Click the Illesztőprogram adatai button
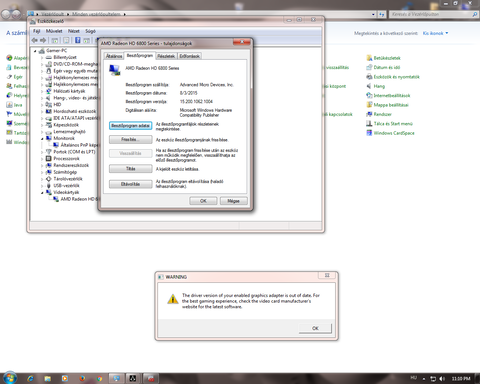The image size is (480, 384). coord(130,126)
